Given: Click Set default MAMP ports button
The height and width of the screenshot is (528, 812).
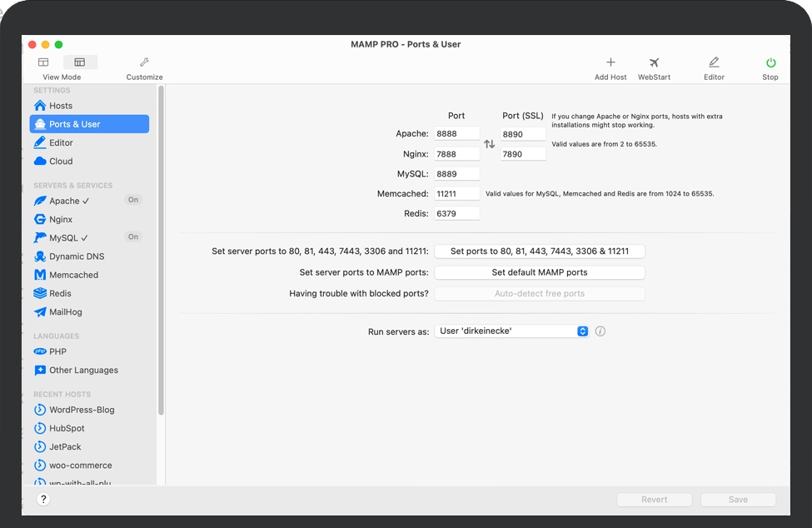Looking at the screenshot, I should [539, 272].
